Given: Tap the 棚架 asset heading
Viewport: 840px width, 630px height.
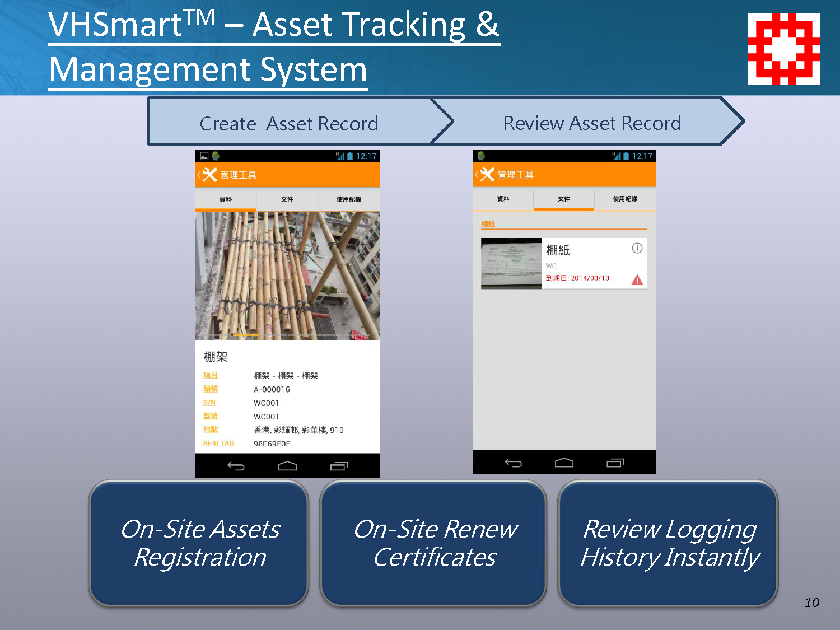Looking at the screenshot, I should click(x=216, y=357).
